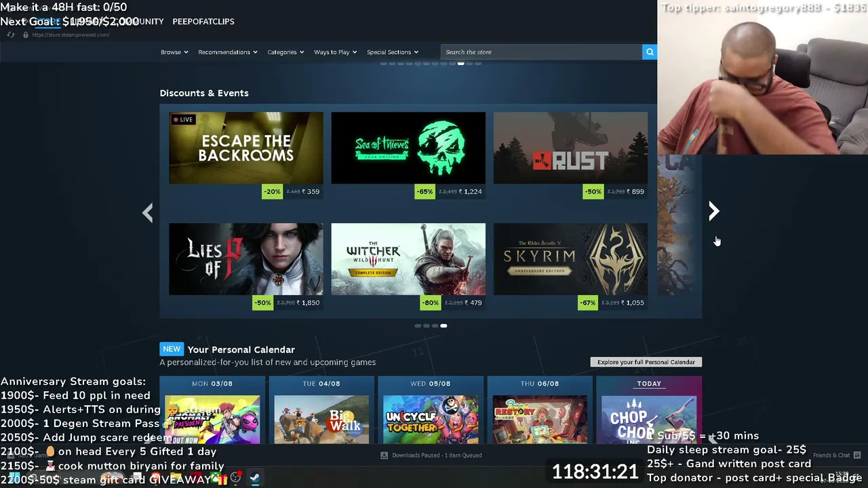Click Explore your full Personal Calendar
868x488 pixels.
click(646, 362)
